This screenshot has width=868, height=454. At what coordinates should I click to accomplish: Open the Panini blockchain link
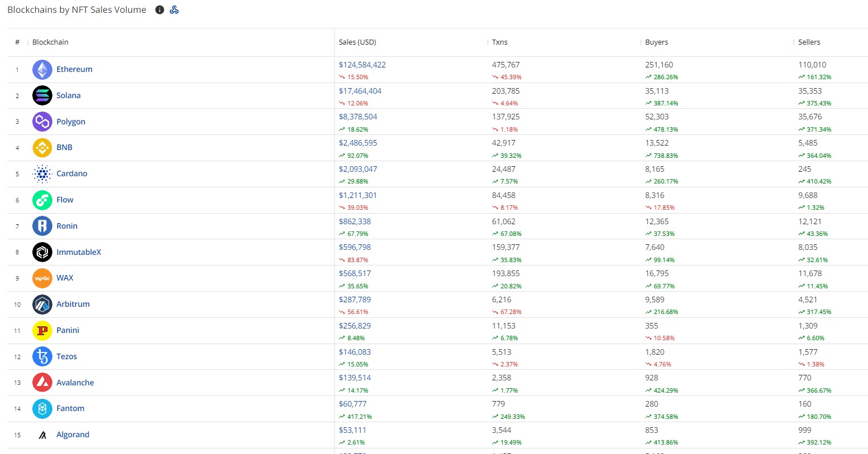point(67,330)
